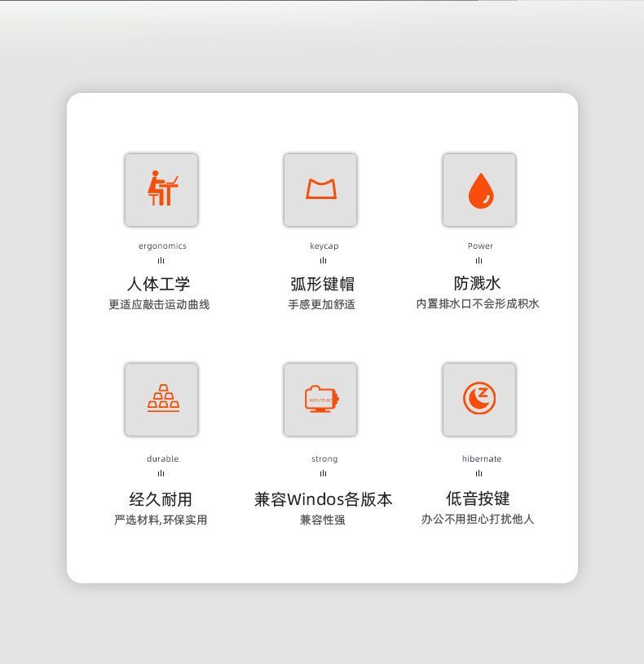This screenshot has width=644, height=664.
Task: Click the hibernate moon icon
Action: pyautogui.click(x=479, y=398)
